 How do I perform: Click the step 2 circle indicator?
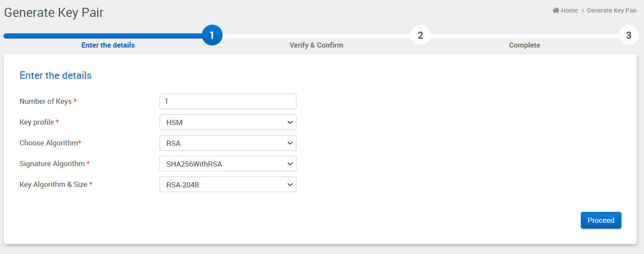point(420,35)
